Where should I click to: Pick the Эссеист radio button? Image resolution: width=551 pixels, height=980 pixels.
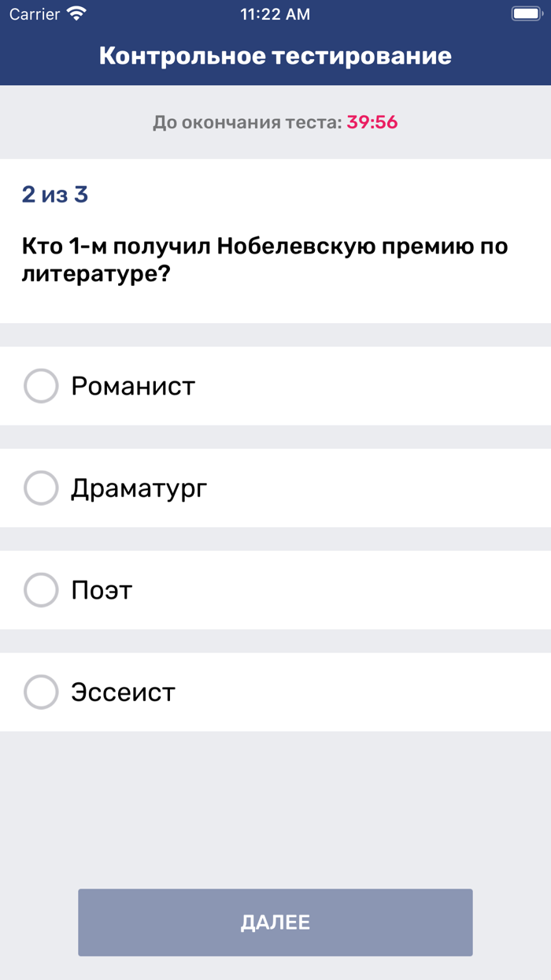point(41,692)
